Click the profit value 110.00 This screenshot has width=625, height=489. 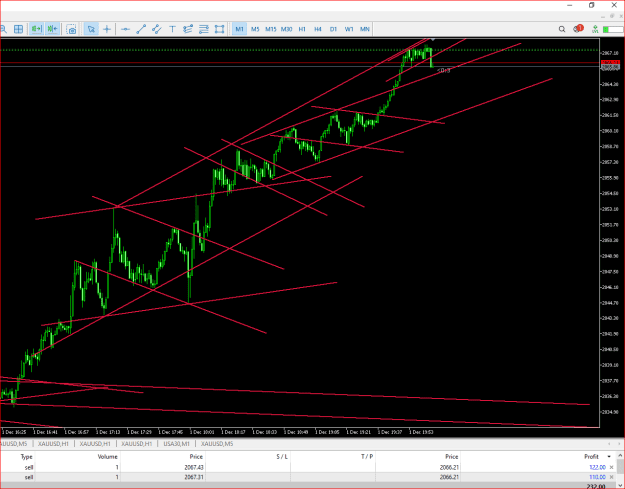pyautogui.click(x=597, y=477)
